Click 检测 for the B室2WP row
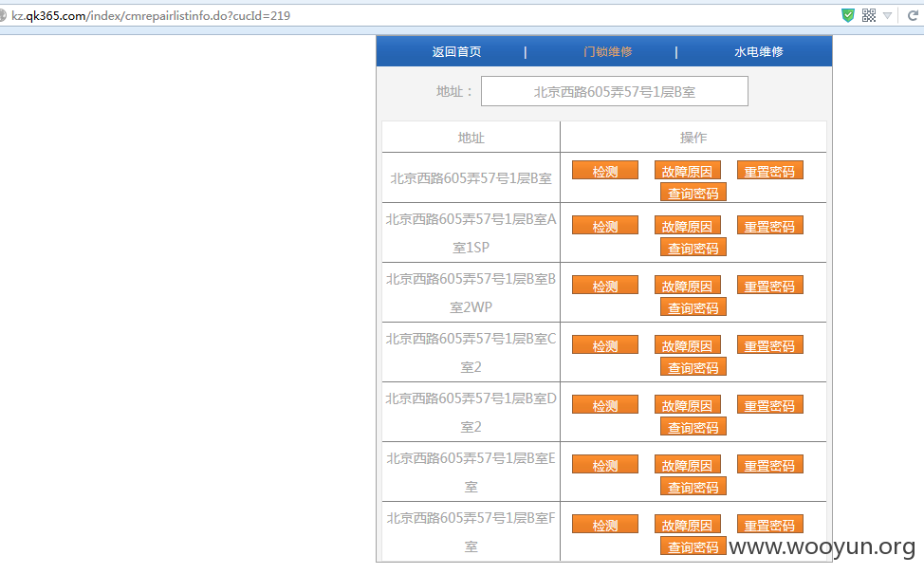 coord(605,286)
